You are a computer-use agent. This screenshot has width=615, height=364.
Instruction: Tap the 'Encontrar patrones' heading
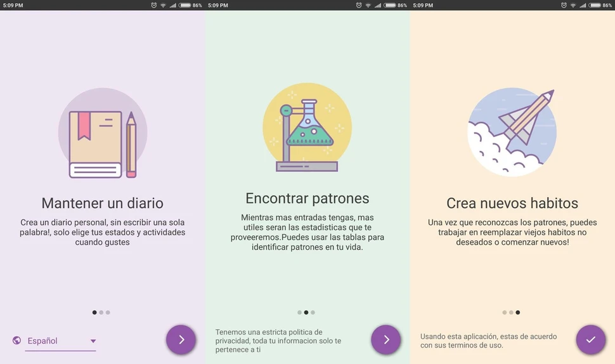[307, 198]
